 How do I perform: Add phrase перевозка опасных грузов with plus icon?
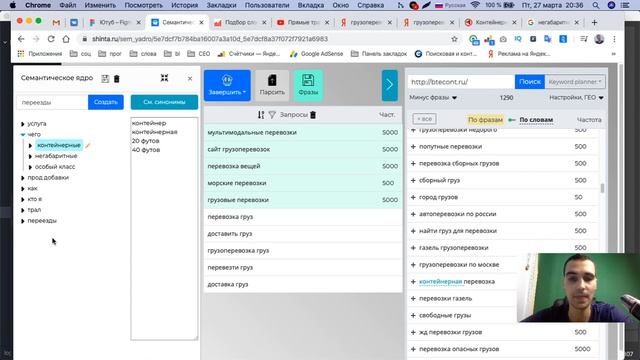click(413, 349)
